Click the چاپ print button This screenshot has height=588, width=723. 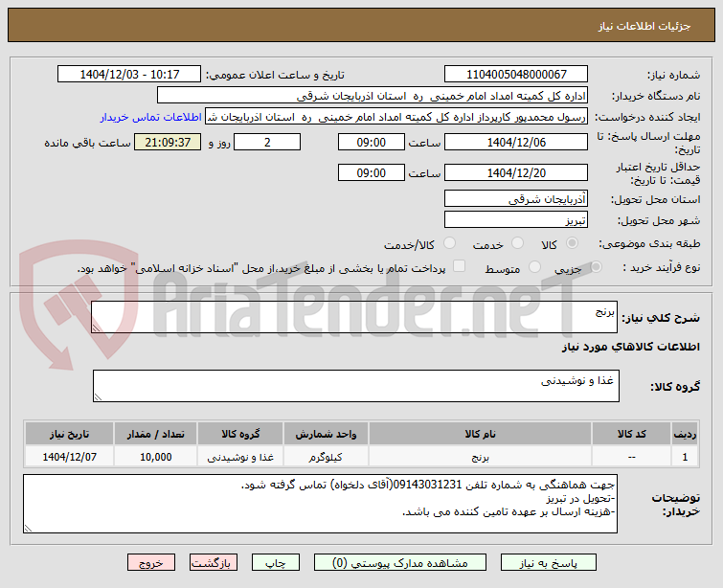tap(275, 563)
